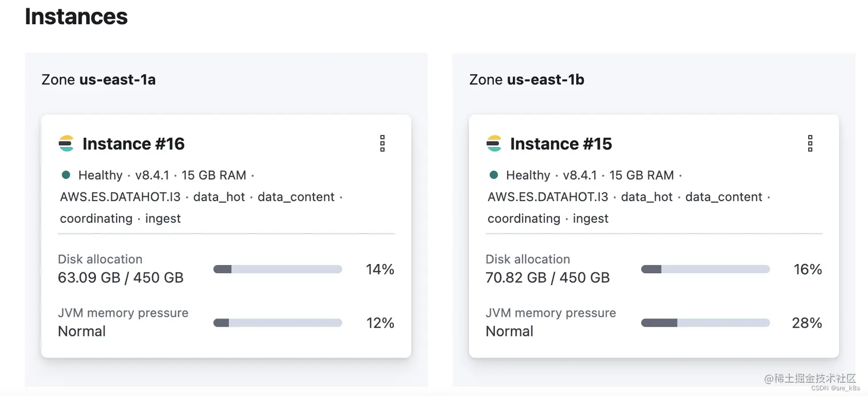868x396 pixels.
Task: Click 70.82 GB / 450 GB disk value
Action: pyautogui.click(x=548, y=278)
